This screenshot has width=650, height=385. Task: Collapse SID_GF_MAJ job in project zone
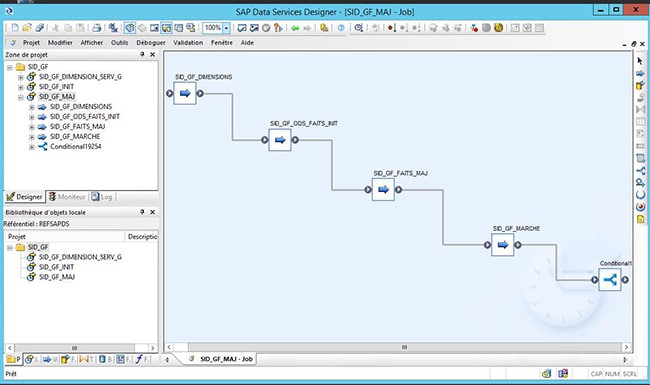pyautogui.click(x=20, y=97)
